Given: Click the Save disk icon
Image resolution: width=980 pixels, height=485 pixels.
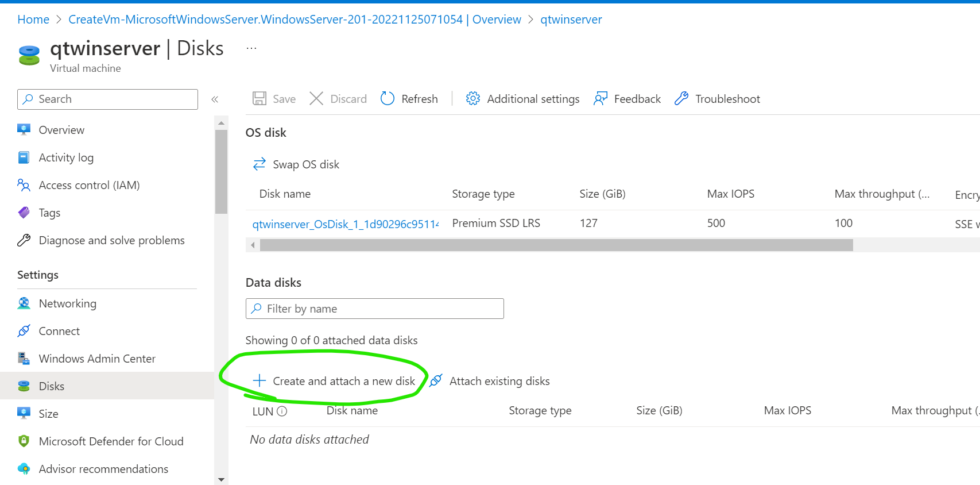Looking at the screenshot, I should (259, 99).
